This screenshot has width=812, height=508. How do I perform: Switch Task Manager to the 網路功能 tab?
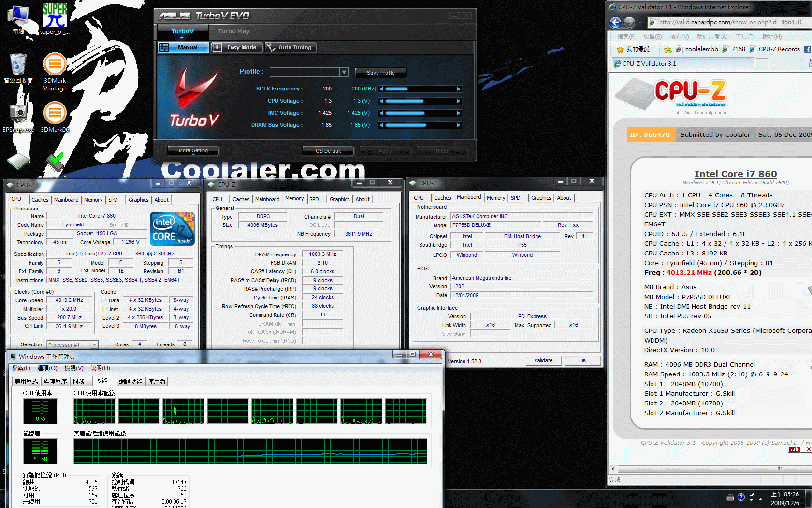coord(130,382)
